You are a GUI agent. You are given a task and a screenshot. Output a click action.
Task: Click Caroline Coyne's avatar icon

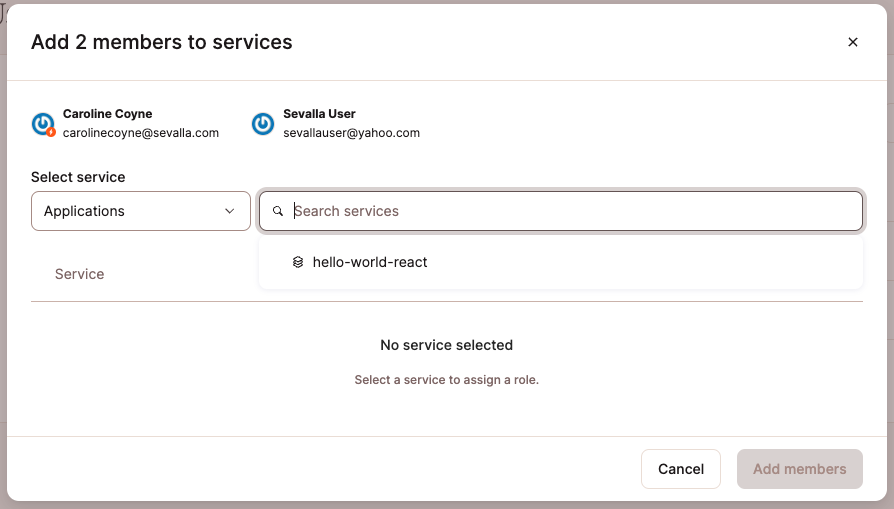tap(43, 124)
